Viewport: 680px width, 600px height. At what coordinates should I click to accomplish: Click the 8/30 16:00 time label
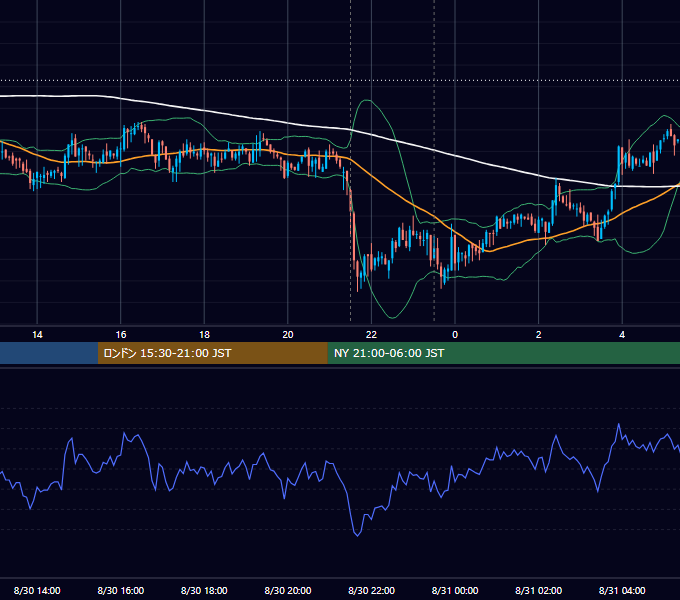click(x=121, y=590)
